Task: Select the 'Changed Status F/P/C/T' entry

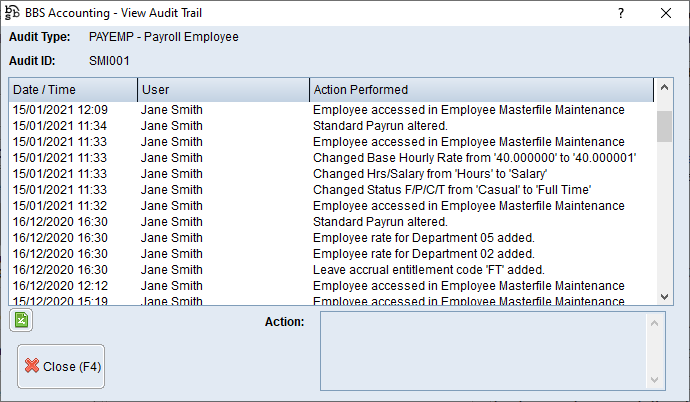Action: [x=452, y=190]
